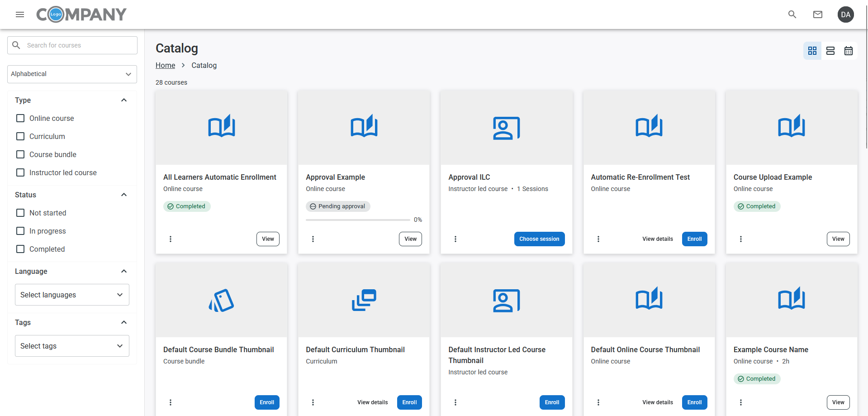The image size is (868, 416).
Task: View details of Automatic Re-Enrollment Test
Action: click(x=658, y=239)
